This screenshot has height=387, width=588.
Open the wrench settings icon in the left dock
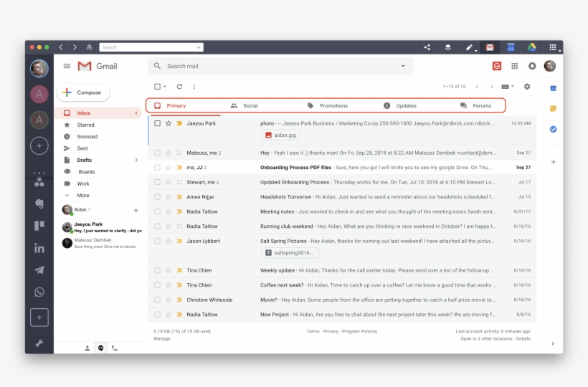pos(39,343)
